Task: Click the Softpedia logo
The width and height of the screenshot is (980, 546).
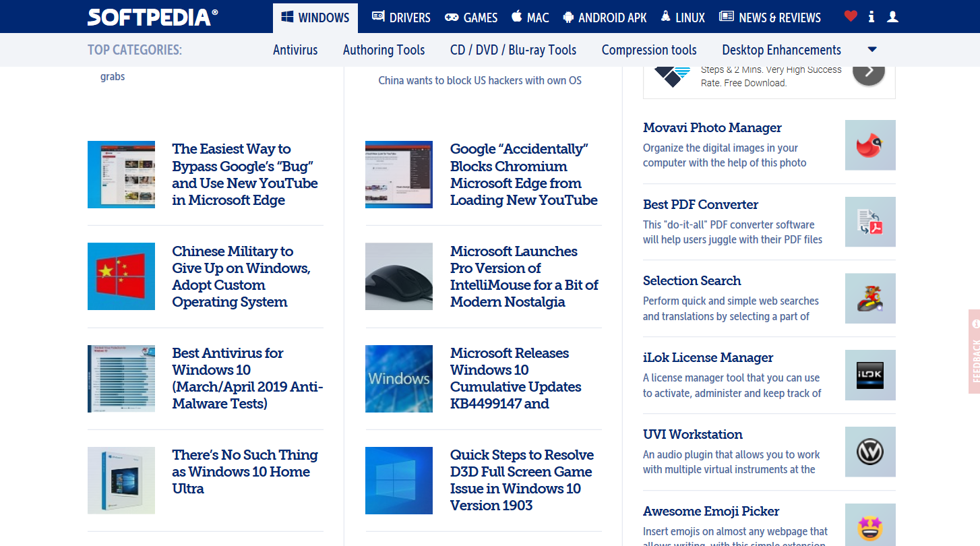Action: pos(153,17)
